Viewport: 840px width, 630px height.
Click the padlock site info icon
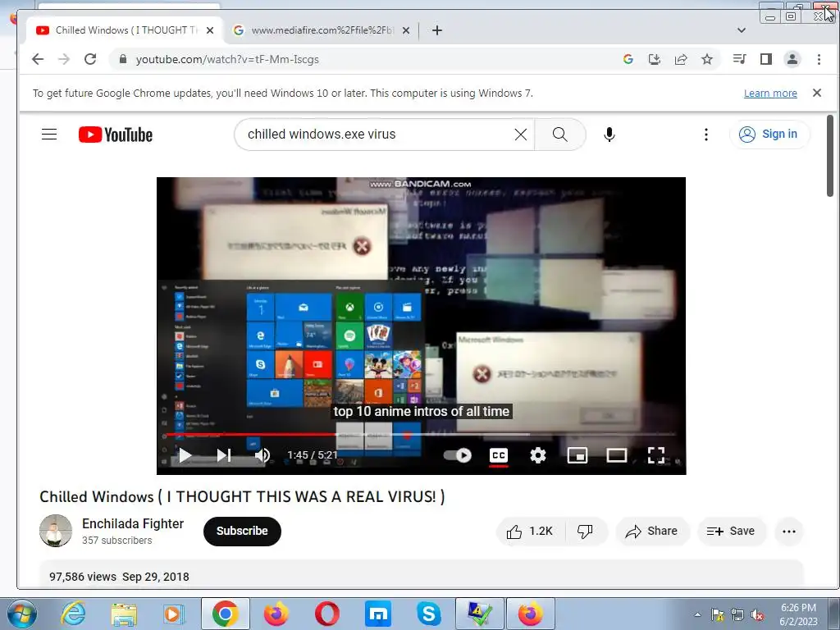point(123,59)
